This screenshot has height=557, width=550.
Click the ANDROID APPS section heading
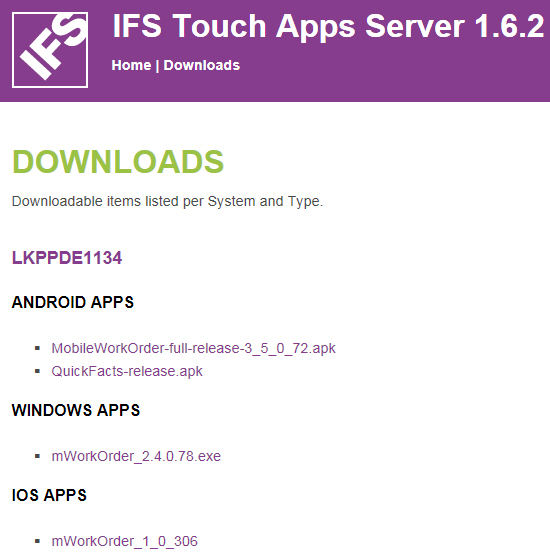tap(73, 302)
